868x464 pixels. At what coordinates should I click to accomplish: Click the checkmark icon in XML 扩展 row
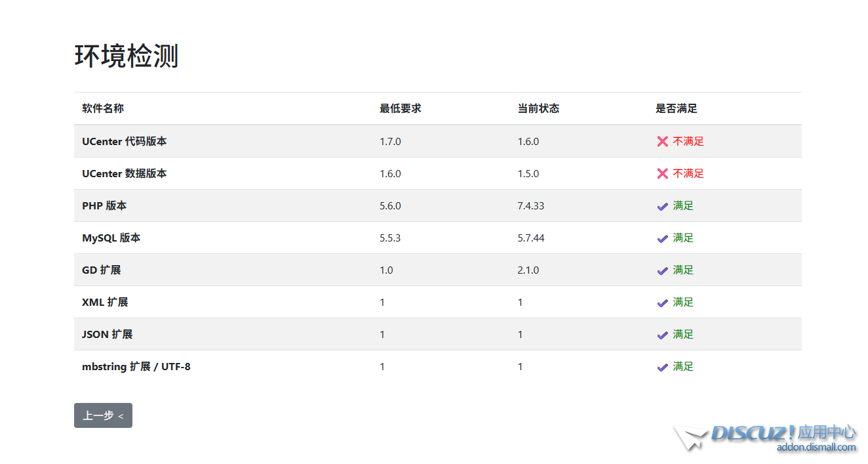click(x=662, y=303)
